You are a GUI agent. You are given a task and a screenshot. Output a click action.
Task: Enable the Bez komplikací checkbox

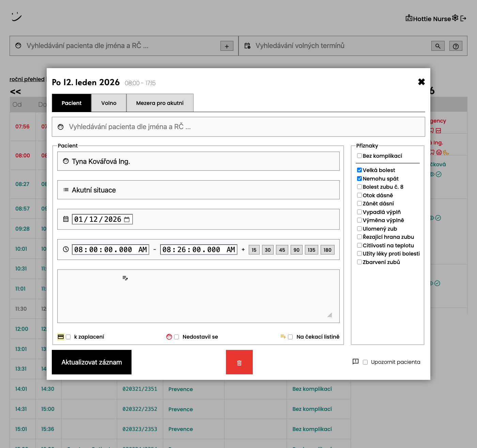pyautogui.click(x=359, y=156)
